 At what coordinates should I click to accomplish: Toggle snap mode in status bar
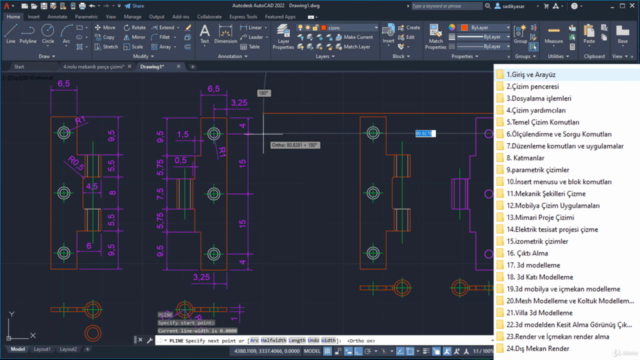pyautogui.click(x=338, y=351)
